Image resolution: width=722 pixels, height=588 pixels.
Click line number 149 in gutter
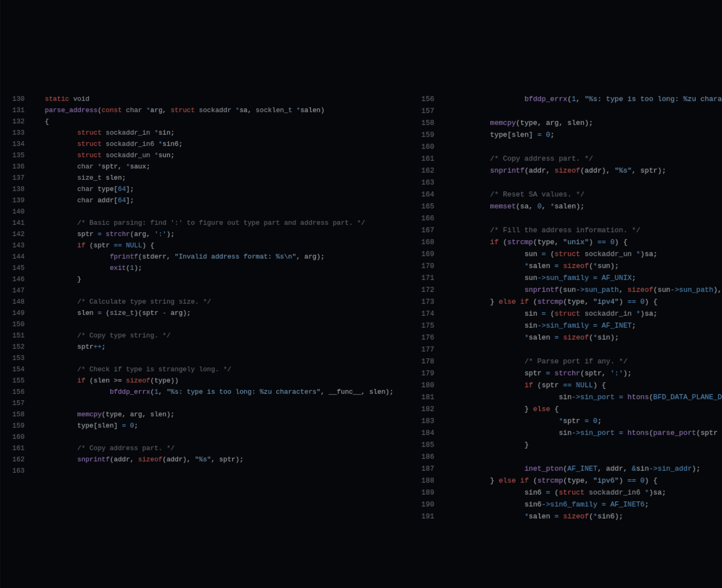click(18, 313)
